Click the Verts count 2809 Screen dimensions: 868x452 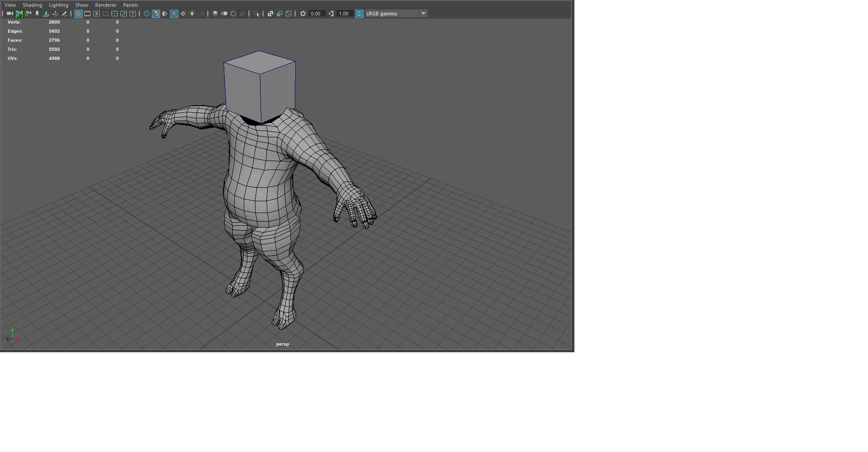(x=54, y=22)
